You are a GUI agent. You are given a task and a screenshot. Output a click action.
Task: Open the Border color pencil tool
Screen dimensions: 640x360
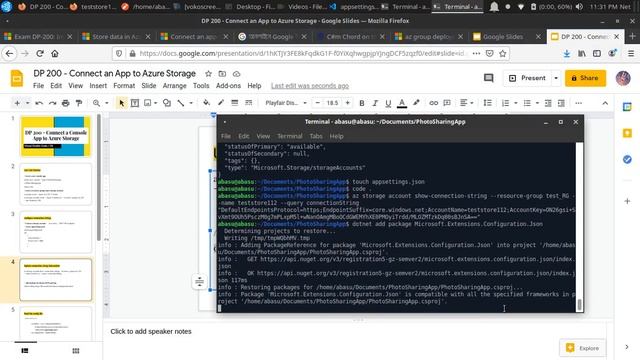click(x=221, y=103)
